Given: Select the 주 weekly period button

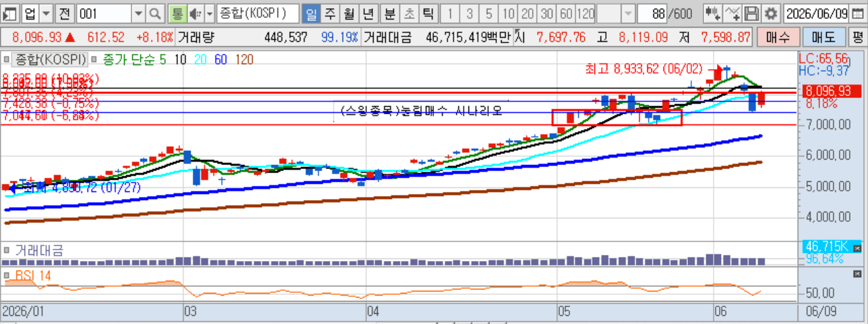Looking at the screenshot, I should coord(330,13).
